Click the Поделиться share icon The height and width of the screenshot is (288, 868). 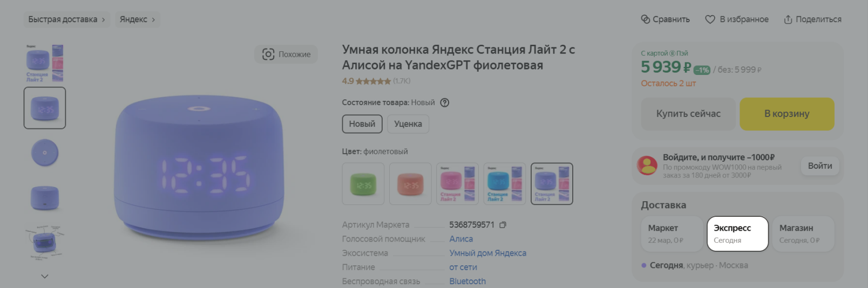click(x=788, y=19)
